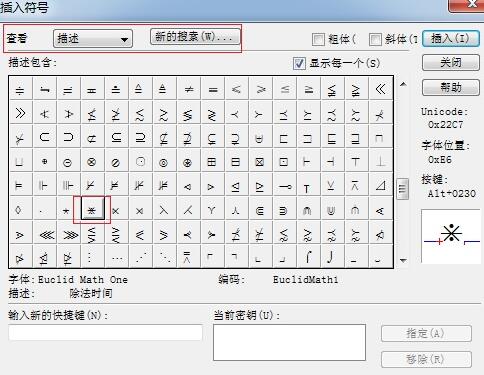The height and width of the screenshot is (375, 484).
Task: Click the 新的搜索(W)... button
Action: [x=195, y=36]
